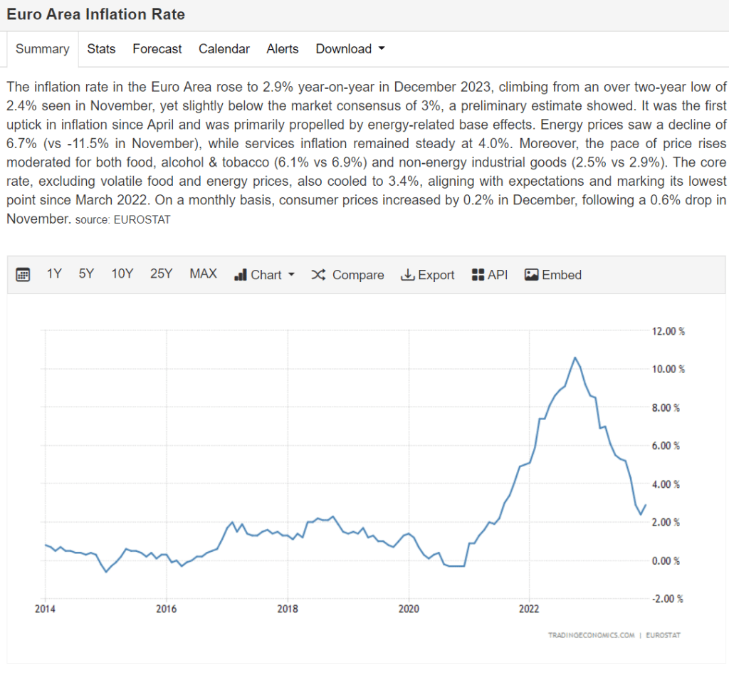Select the 25Y time range
The image size is (729, 700).
click(x=162, y=273)
